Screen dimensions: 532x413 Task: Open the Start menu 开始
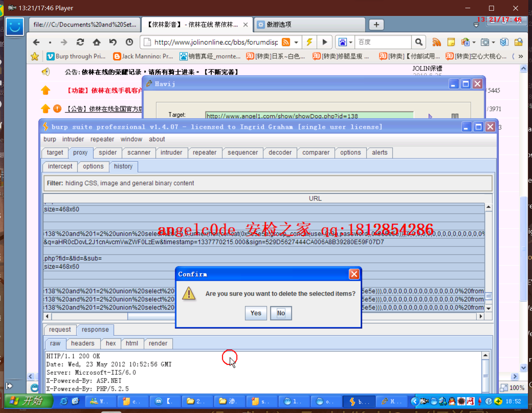pyautogui.click(x=28, y=401)
